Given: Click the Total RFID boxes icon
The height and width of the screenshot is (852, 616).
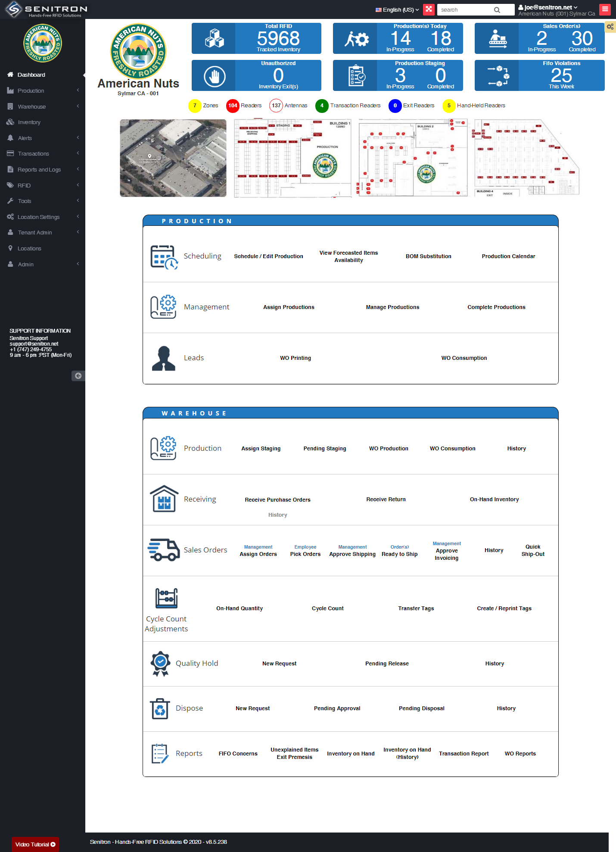Looking at the screenshot, I should [214, 38].
